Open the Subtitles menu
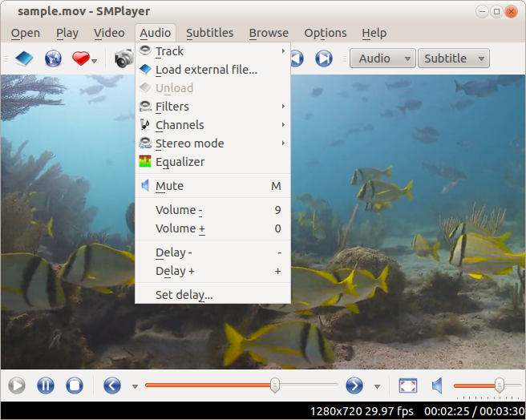The width and height of the screenshot is (526, 420). (x=209, y=33)
